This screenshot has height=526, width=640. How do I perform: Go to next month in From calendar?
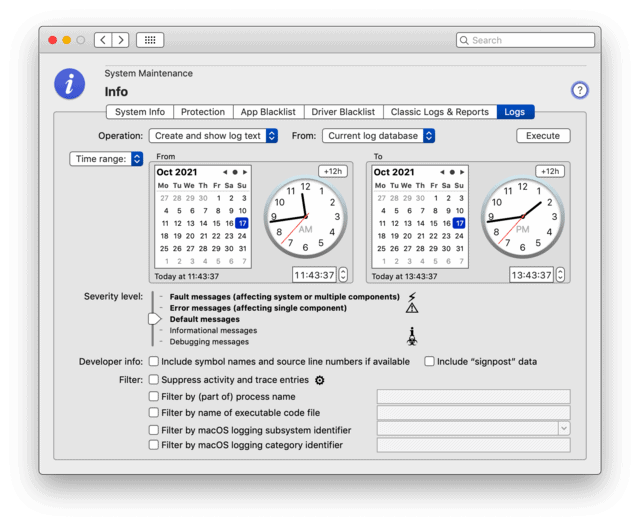(245, 172)
